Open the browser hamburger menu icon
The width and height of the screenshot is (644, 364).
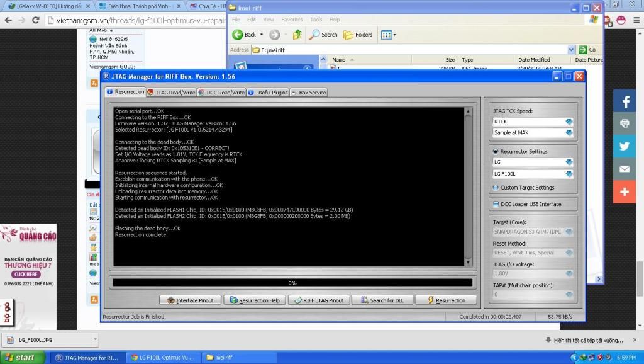click(x=636, y=20)
